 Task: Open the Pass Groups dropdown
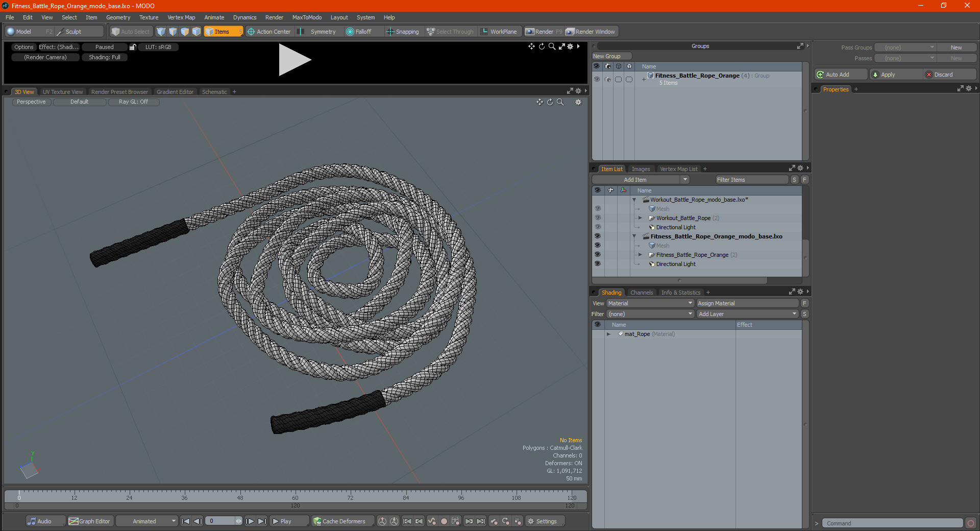(x=905, y=47)
